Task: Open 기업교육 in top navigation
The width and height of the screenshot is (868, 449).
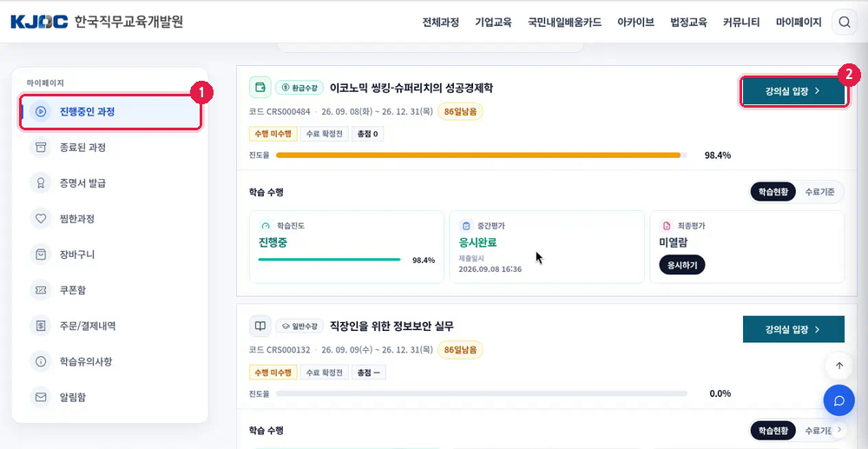Action: coord(493,23)
